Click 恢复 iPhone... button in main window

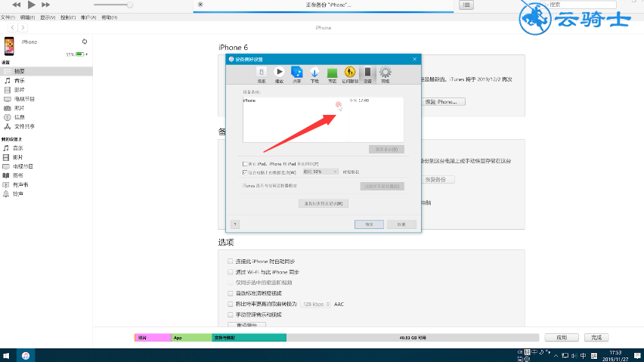point(444,102)
